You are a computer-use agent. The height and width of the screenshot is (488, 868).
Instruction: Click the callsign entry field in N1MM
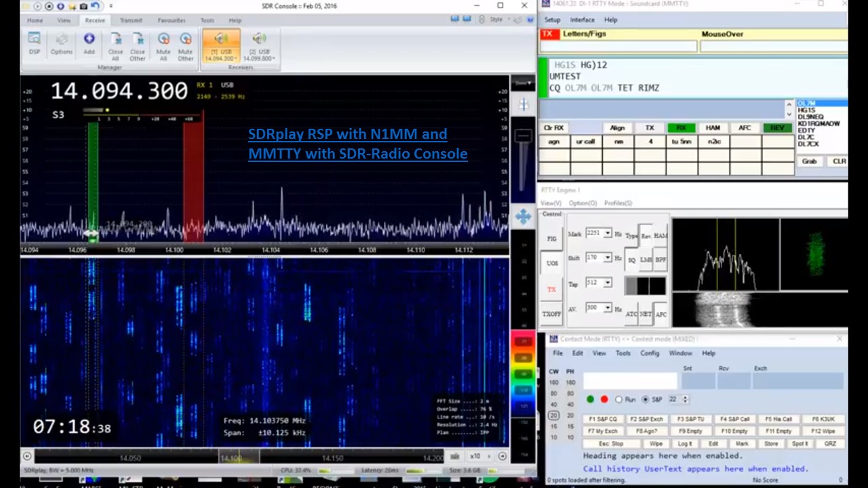point(630,381)
